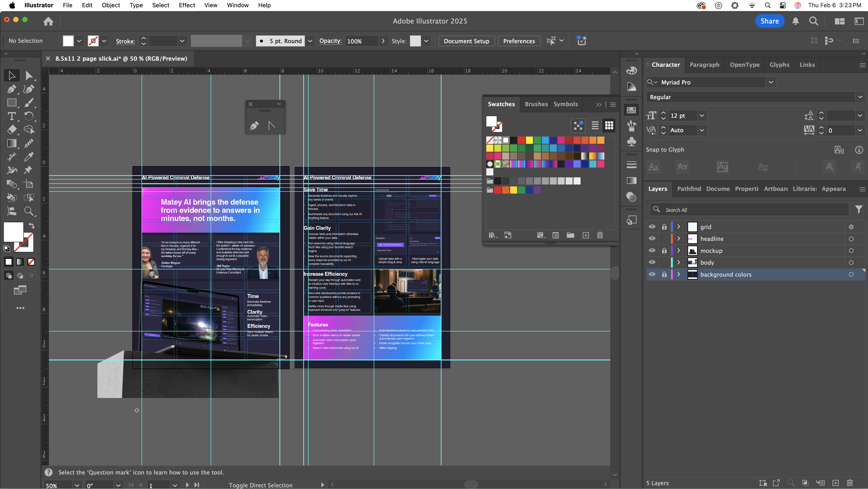868x489 pixels.
Task: Select the Zoom tool
Action: [x=29, y=211]
